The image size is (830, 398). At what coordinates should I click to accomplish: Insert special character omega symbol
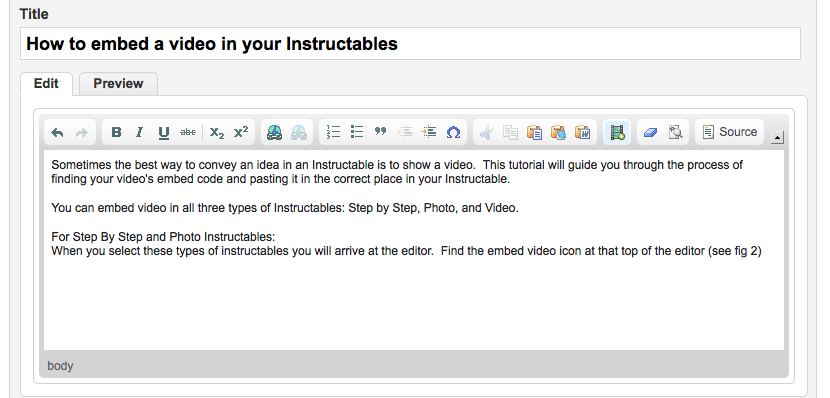453,132
